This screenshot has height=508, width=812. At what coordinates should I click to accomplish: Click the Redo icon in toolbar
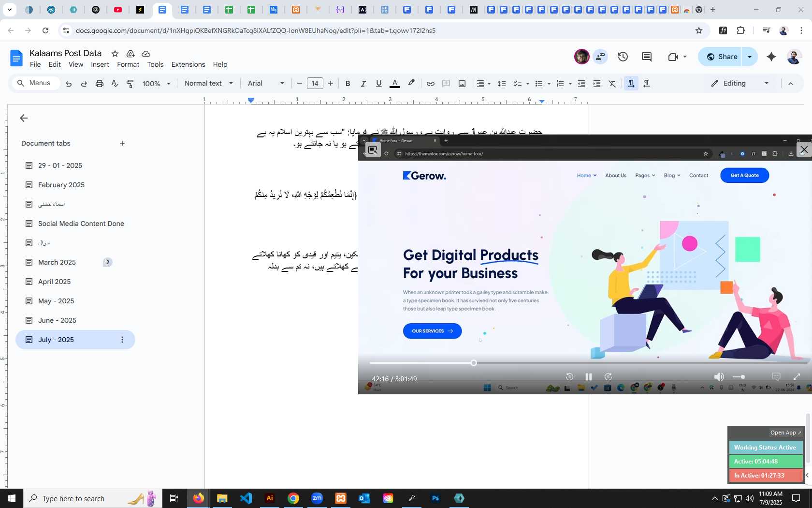click(x=84, y=84)
